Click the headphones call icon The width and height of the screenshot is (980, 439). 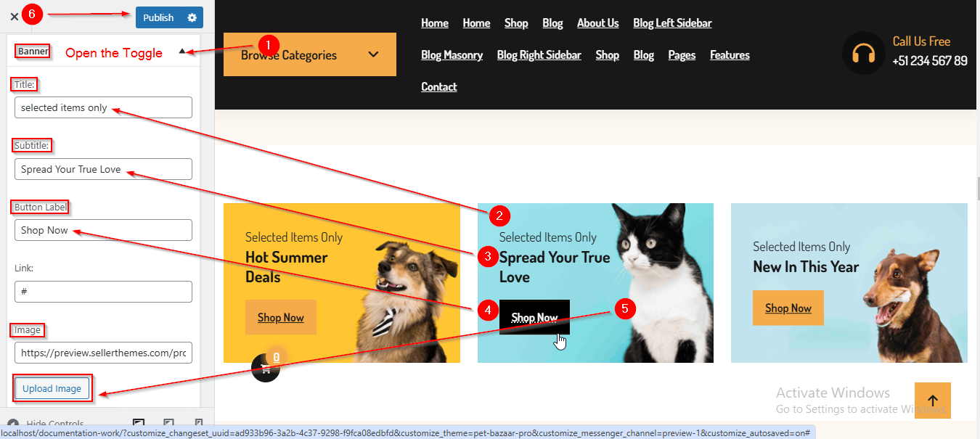864,53
